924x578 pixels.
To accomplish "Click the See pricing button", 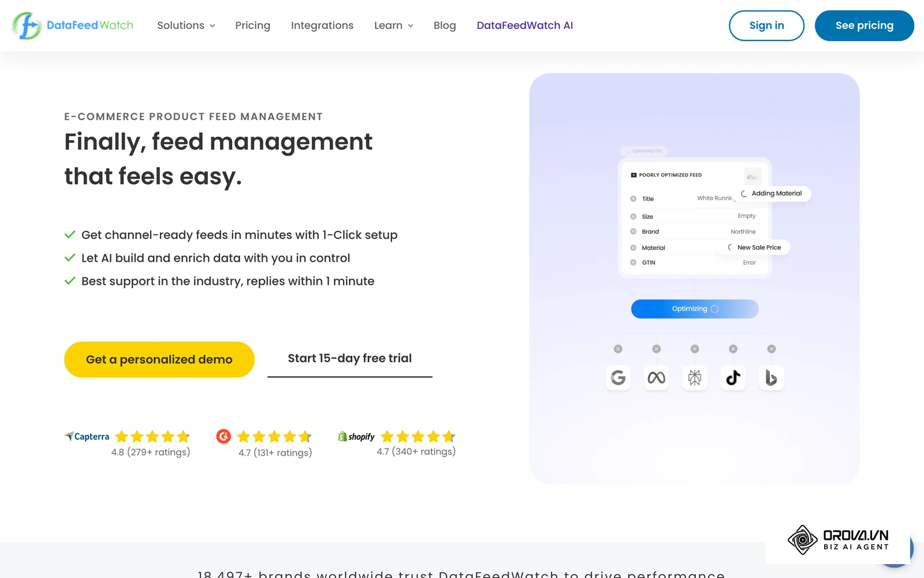I will click(x=865, y=25).
